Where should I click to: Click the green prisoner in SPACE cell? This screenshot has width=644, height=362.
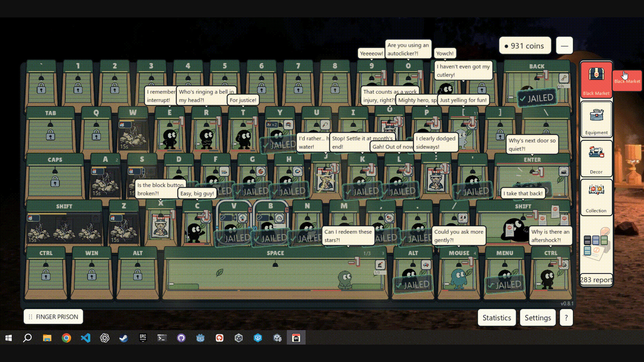coord(345,280)
